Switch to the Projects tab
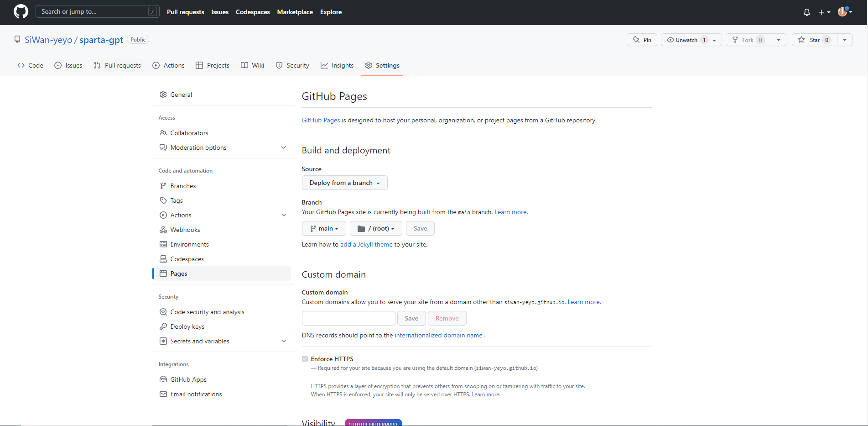Viewport: 868px width, 426px height. pos(213,65)
